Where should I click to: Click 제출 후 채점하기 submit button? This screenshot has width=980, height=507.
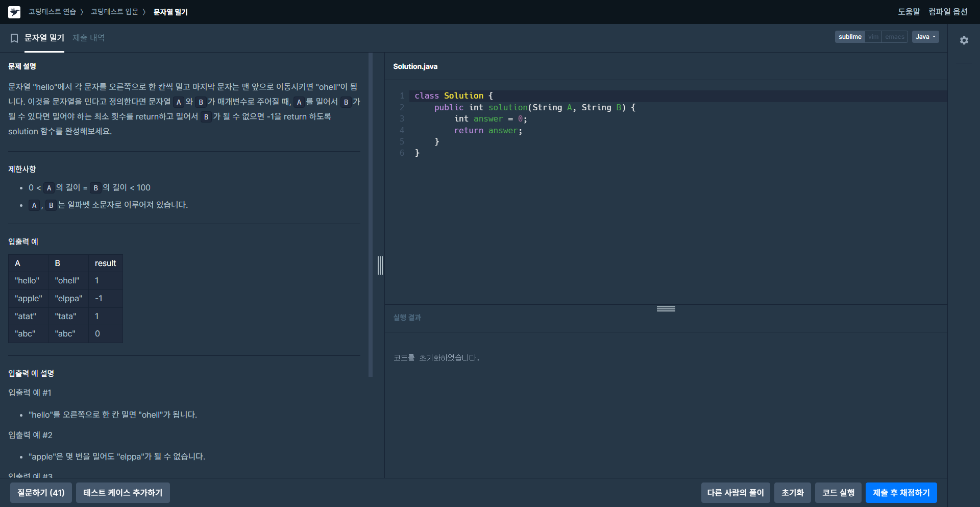pos(901,493)
